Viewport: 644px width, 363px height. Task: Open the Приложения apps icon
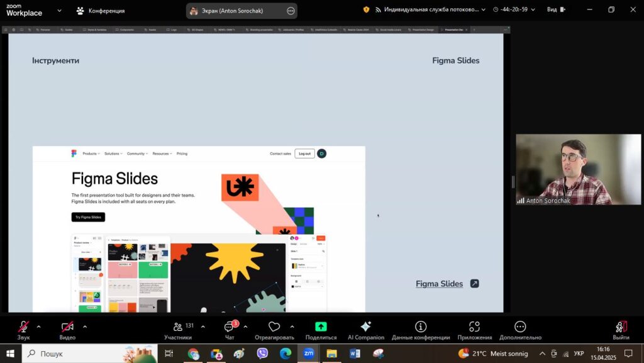coord(474,327)
